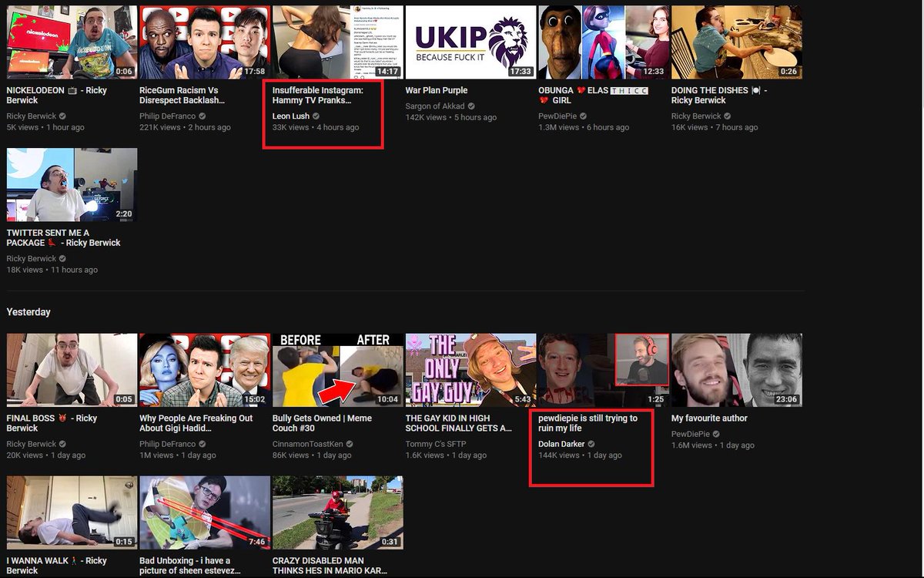This screenshot has width=924, height=578.
Task: Click the 144K views 1 day ago text
Action: click(580, 455)
